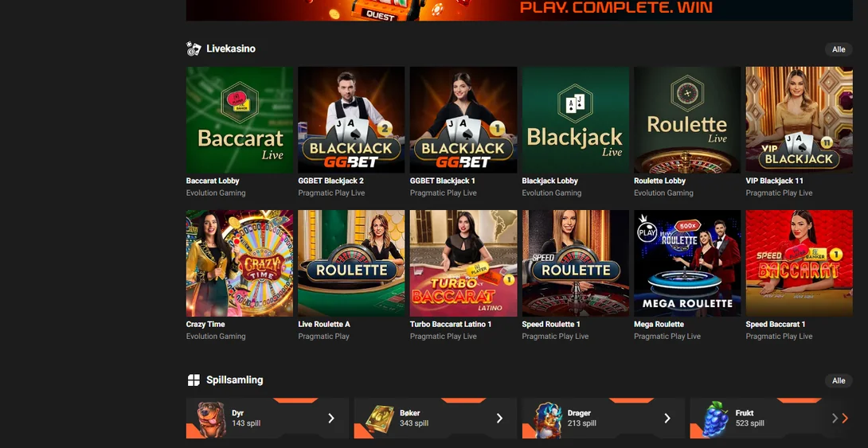
Task: Click the Turbo Baccarat Latino 1 title
Action: tap(451, 324)
